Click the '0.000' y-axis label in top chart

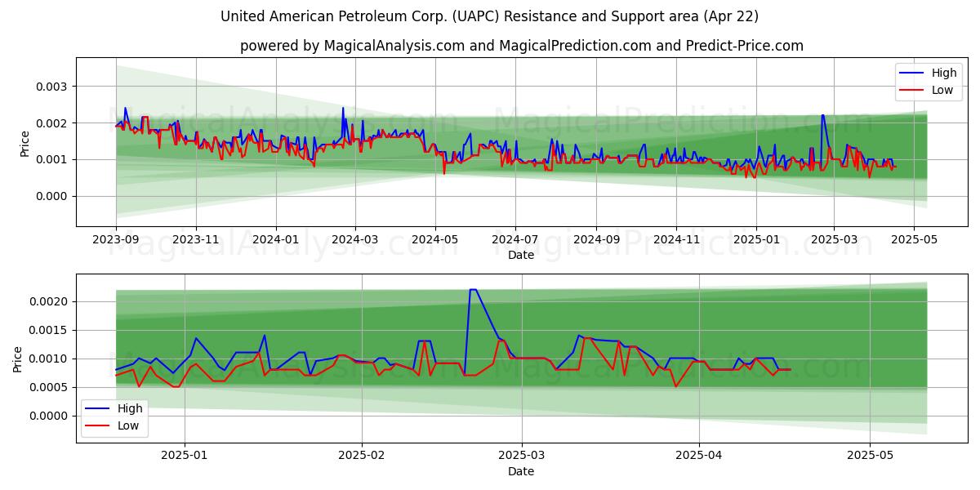click(52, 196)
